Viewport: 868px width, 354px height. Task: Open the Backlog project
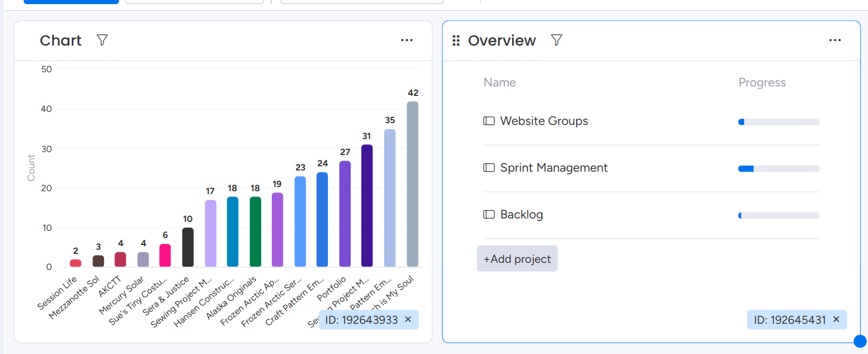pos(522,214)
